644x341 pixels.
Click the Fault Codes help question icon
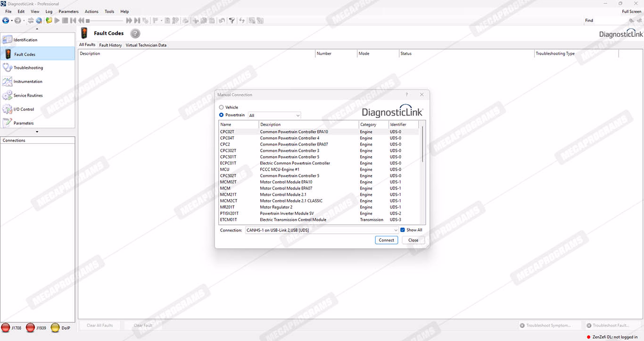coord(135,33)
